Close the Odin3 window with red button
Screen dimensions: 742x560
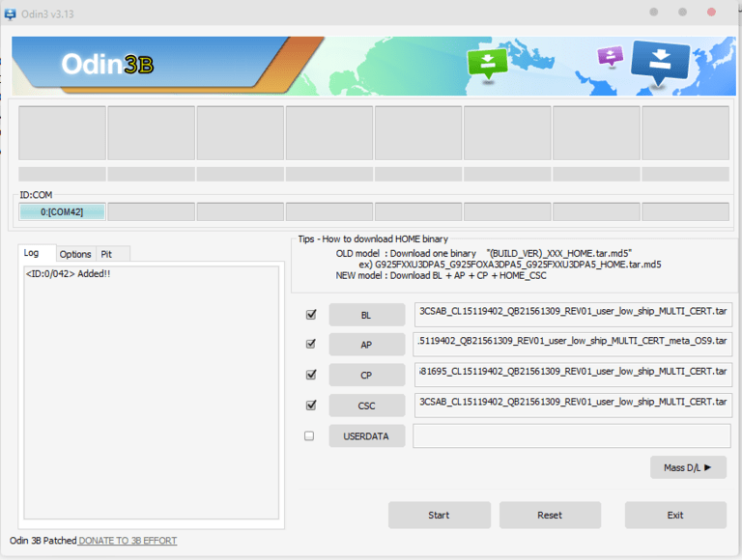pos(711,12)
